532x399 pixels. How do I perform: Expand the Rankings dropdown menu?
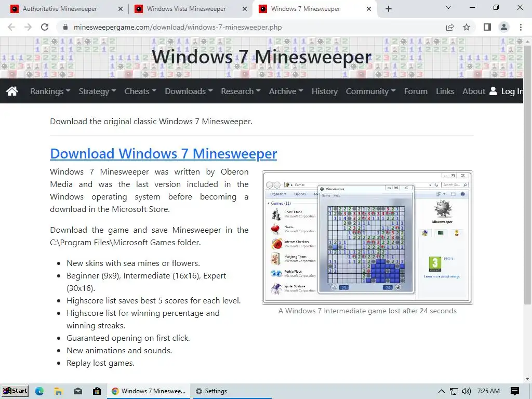[x=50, y=91]
